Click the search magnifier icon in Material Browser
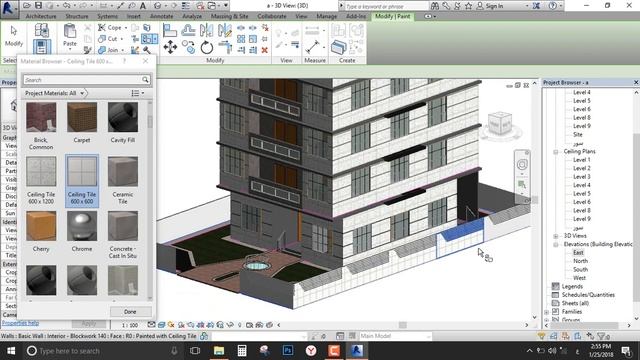 [x=145, y=80]
